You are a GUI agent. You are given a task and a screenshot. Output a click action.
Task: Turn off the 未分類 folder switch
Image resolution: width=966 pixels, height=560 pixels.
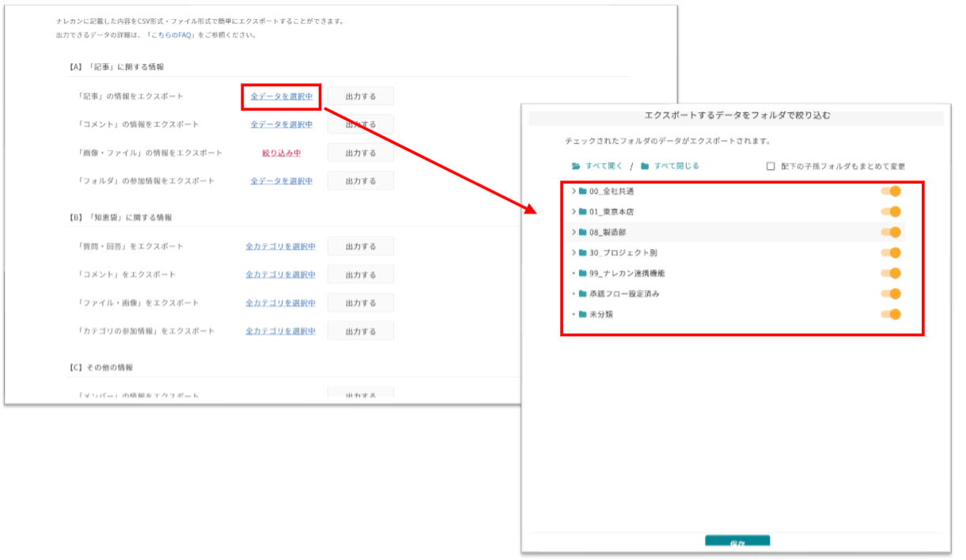[x=891, y=315]
